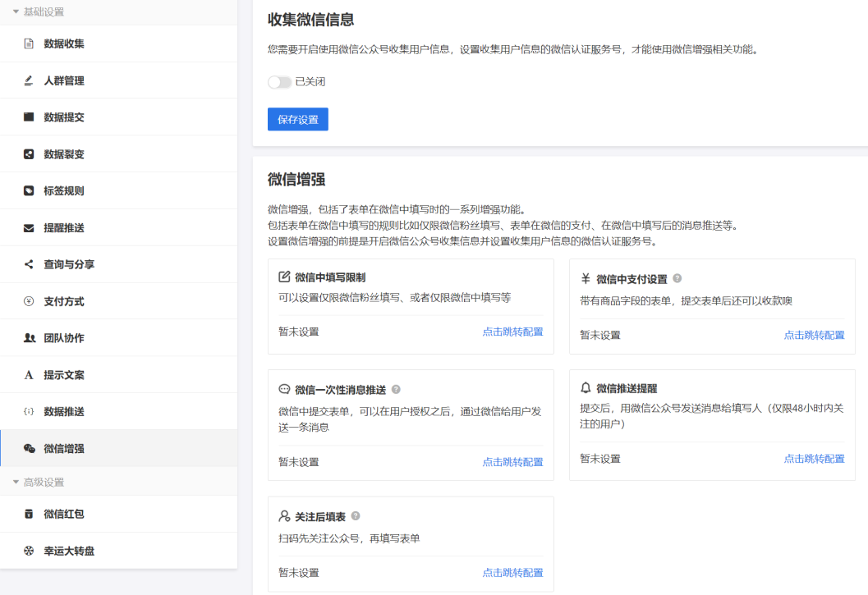Click 暂未设置 status in 关注后填表 card
868x595 pixels.
point(298,572)
